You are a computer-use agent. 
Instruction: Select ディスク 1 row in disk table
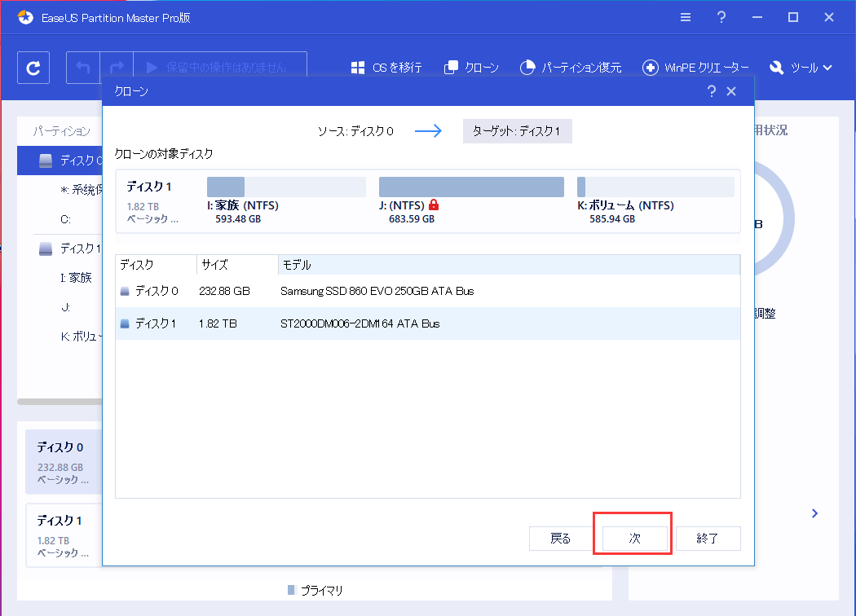click(427, 323)
